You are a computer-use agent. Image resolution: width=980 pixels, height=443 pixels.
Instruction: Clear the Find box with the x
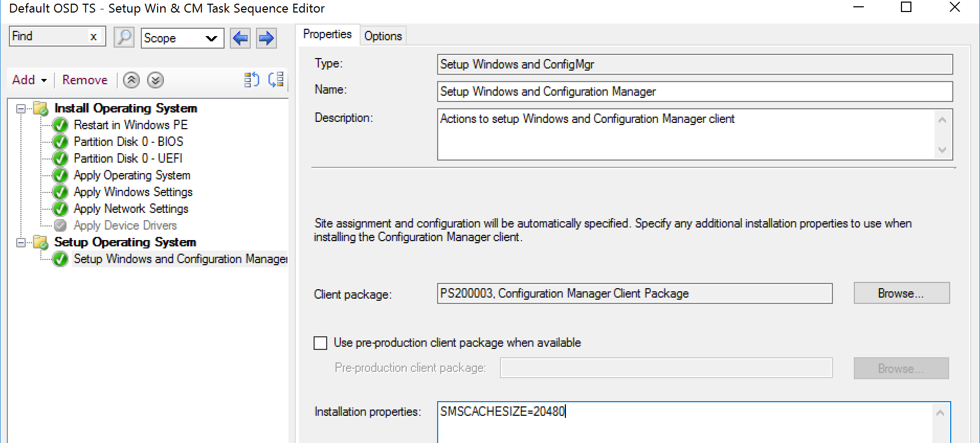93,37
